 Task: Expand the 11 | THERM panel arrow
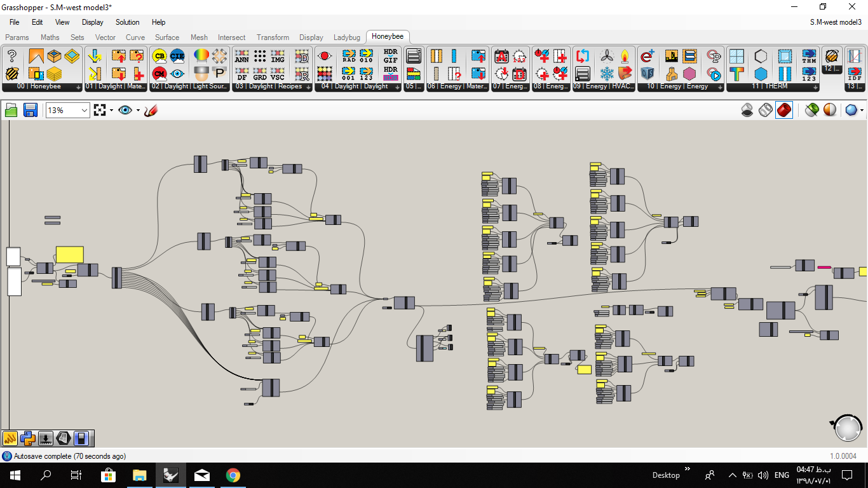click(x=815, y=87)
